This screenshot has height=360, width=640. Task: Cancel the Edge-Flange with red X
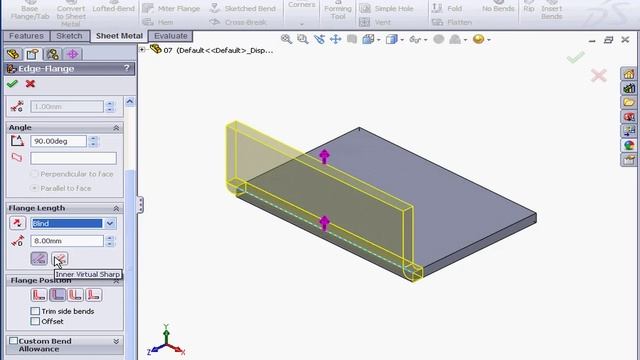tap(30, 84)
